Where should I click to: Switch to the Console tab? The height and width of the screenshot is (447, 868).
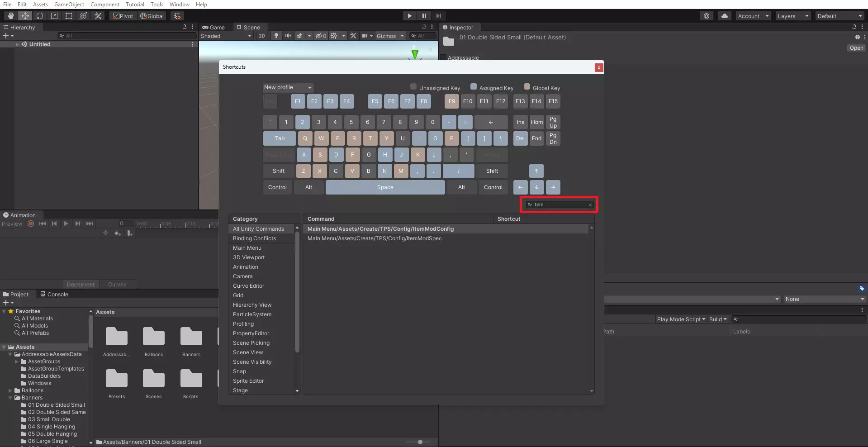[54, 295]
